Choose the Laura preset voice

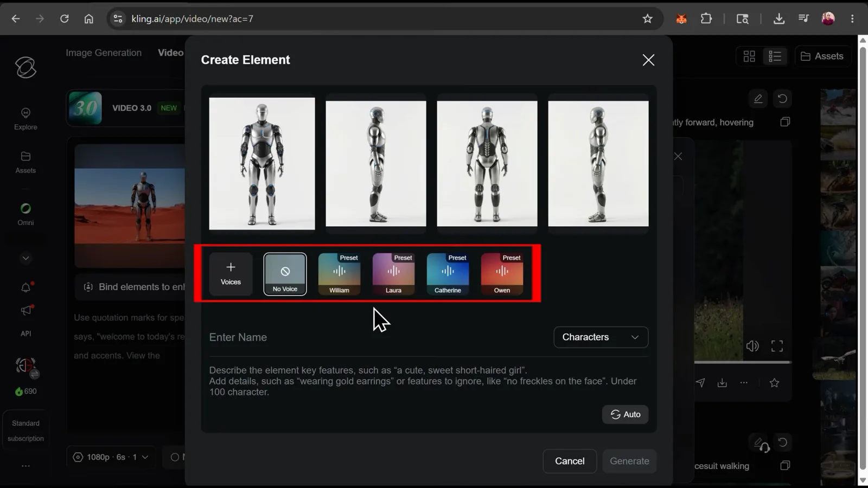click(x=393, y=274)
